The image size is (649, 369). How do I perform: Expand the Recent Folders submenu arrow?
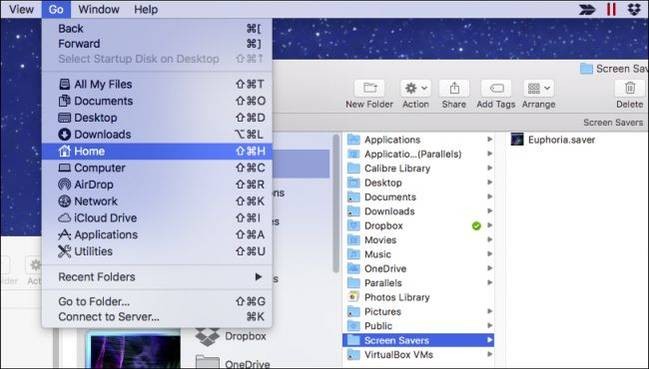259,276
